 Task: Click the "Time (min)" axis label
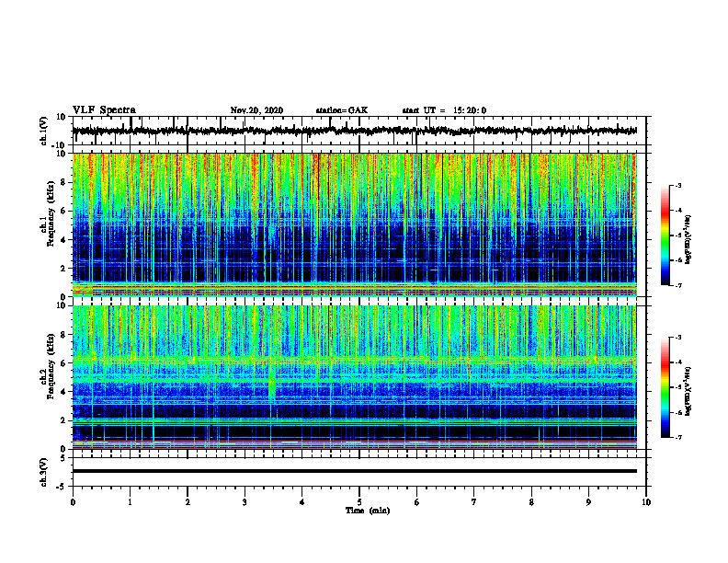click(368, 511)
